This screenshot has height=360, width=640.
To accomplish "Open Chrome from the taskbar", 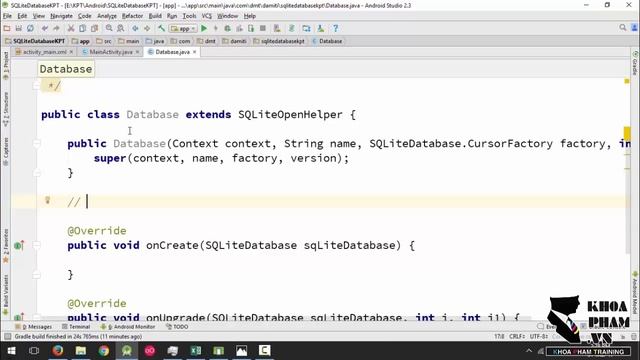I will click(x=104, y=350).
